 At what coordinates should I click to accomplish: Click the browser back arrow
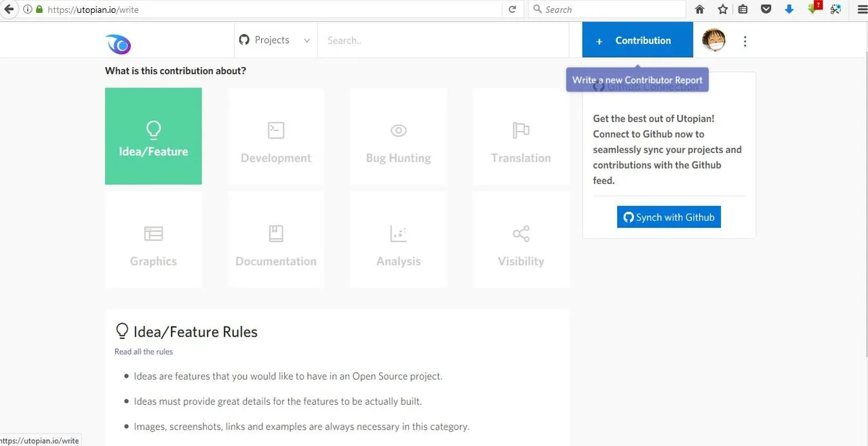(9, 10)
